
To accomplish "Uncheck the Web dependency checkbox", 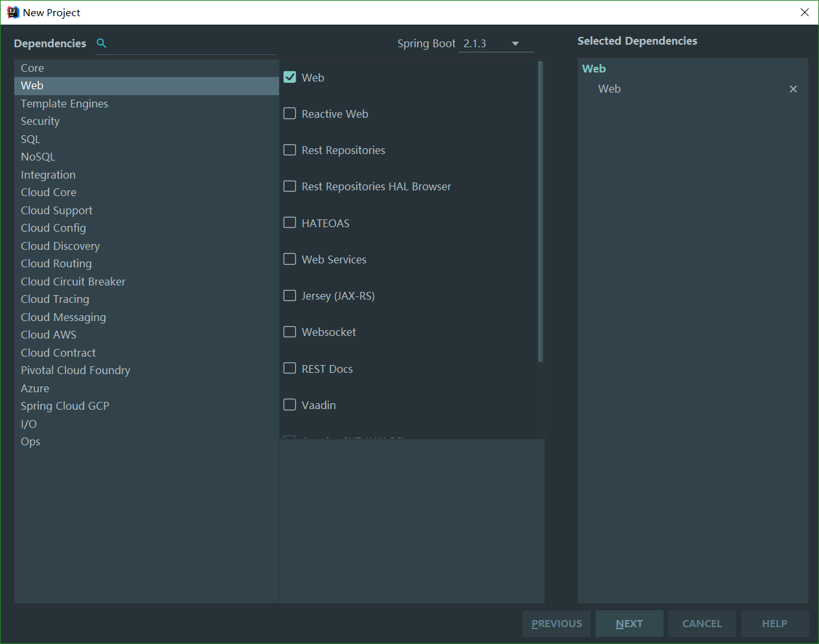I will point(290,78).
